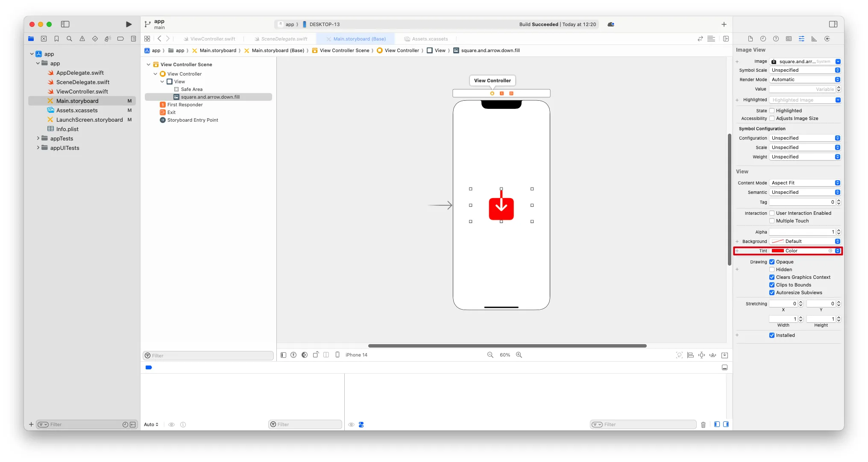Toggle the right inspector panel
Screen dimensions: 868x462
tap(833, 24)
